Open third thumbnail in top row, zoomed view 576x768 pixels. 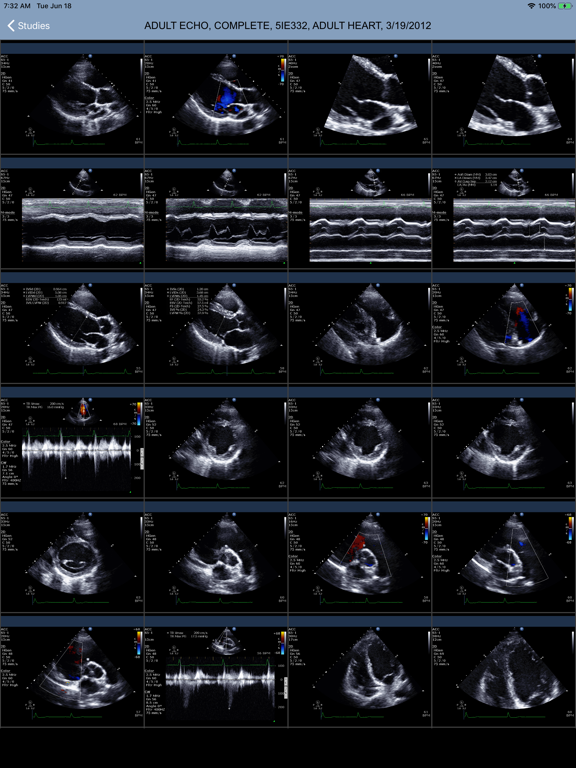coord(360,98)
